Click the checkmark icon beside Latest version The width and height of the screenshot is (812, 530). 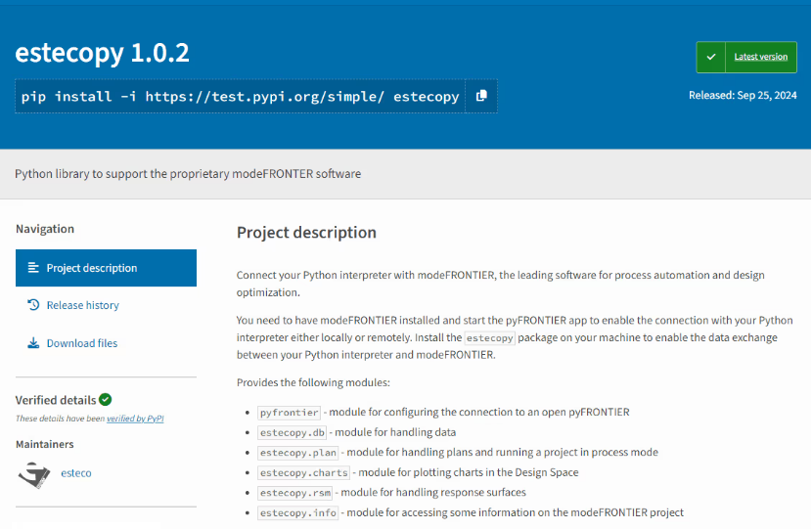(711, 57)
